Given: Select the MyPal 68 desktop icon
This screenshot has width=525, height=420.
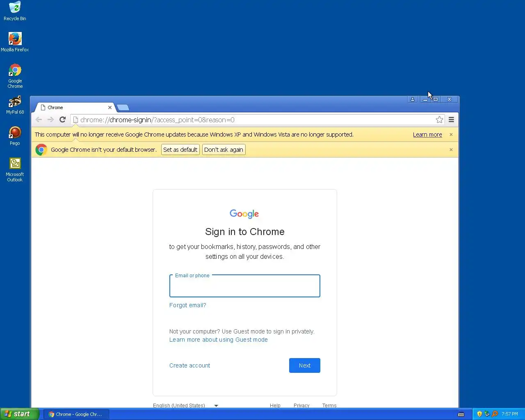Looking at the screenshot, I should [15, 105].
